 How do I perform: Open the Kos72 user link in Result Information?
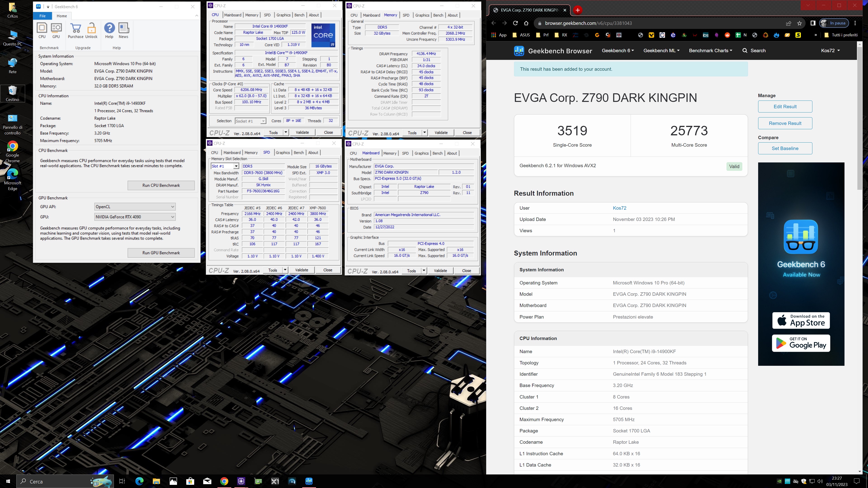point(619,208)
